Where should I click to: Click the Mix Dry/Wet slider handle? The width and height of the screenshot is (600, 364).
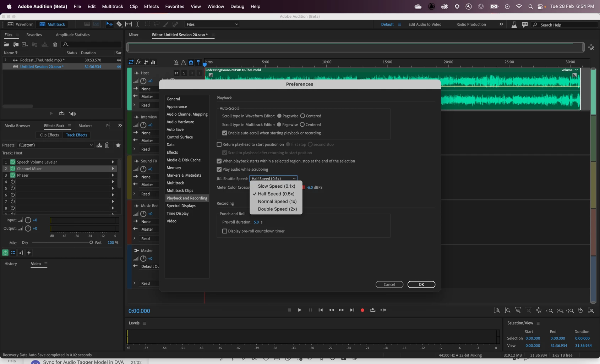click(91, 243)
